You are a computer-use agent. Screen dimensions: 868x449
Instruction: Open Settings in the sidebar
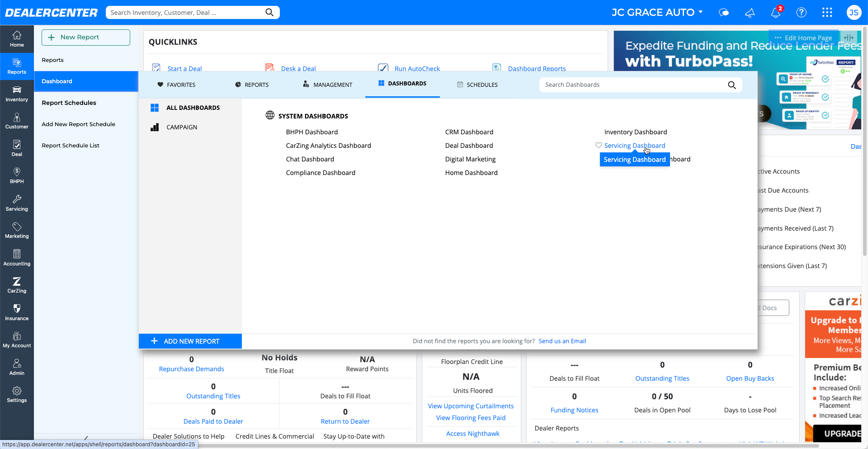pyautogui.click(x=17, y=394)
